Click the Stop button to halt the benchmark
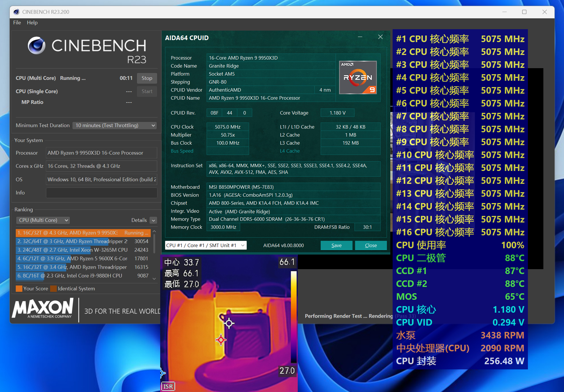Viewport: 564px width, 392px height. 147,78
